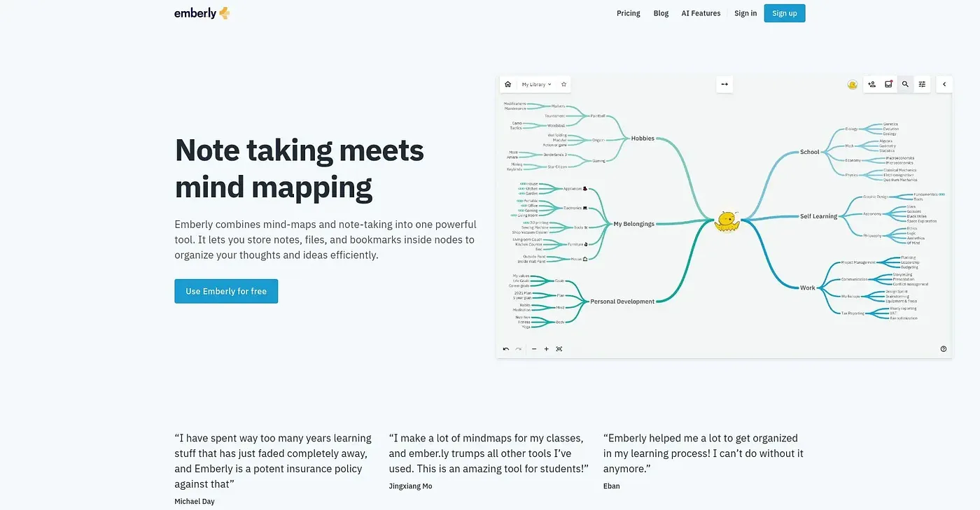Open the My Library dropdown
Screen dimensions: 980x510
pos(536,85)
